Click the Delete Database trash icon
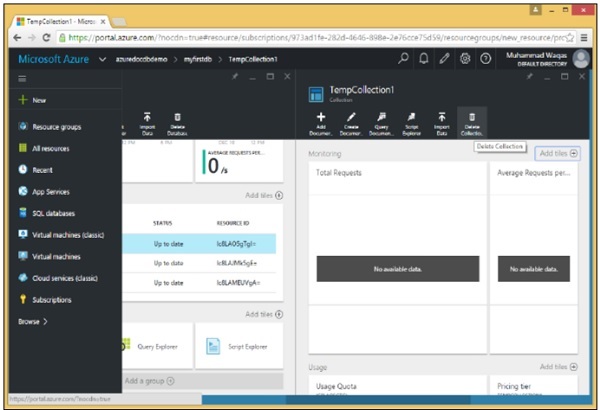This screenshot has height=410, width=600. [x=177, y=117]
